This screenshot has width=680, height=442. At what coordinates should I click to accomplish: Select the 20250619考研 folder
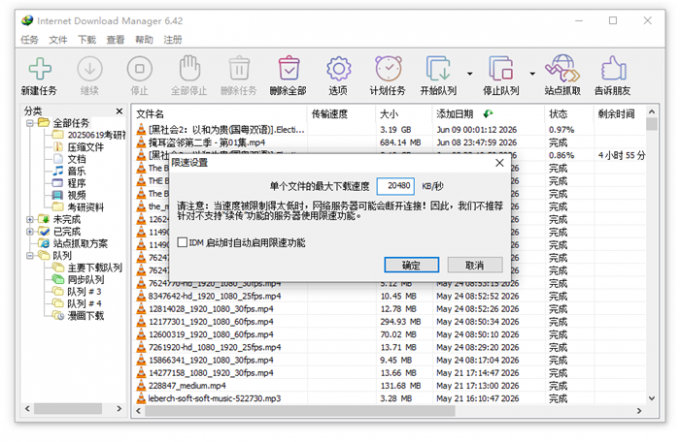coord(96,135)
